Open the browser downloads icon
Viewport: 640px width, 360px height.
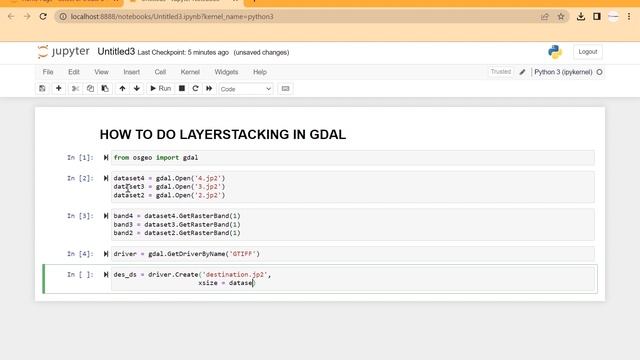581,17
